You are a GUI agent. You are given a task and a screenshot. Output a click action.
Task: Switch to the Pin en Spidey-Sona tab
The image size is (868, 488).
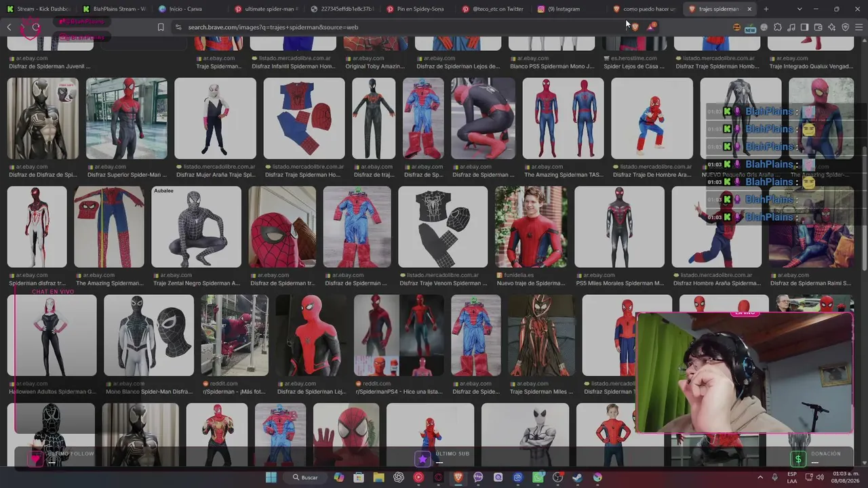tap(344, 9)
